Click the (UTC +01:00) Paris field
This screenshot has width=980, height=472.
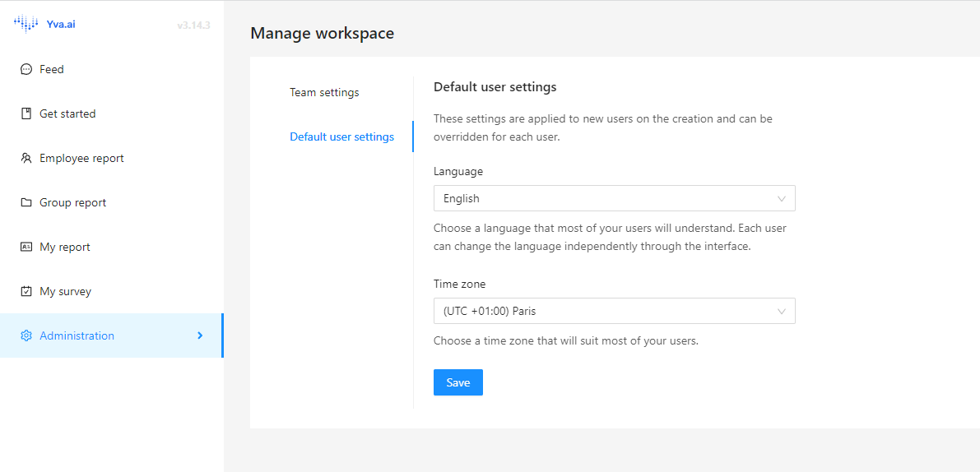[x=615, y=311]
